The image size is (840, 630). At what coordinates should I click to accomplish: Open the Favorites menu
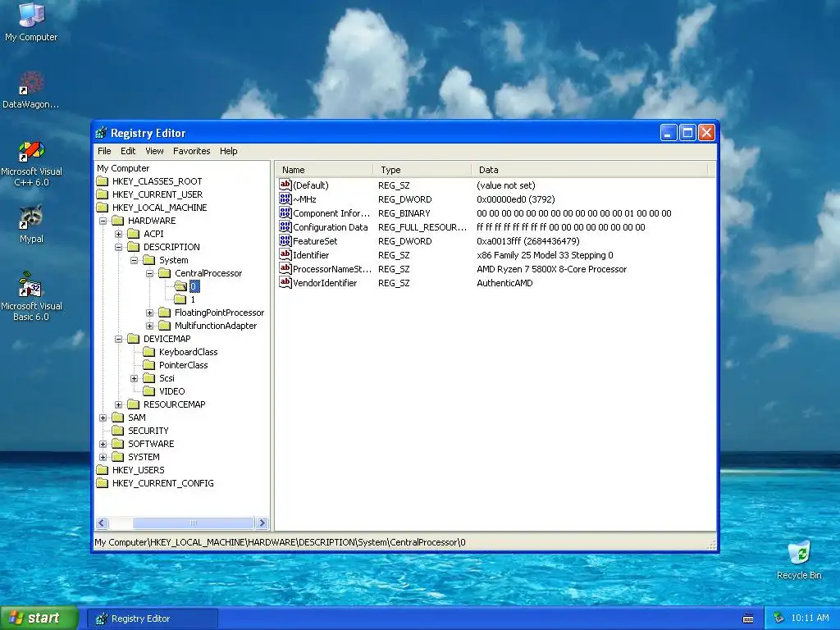pos(191,151)
